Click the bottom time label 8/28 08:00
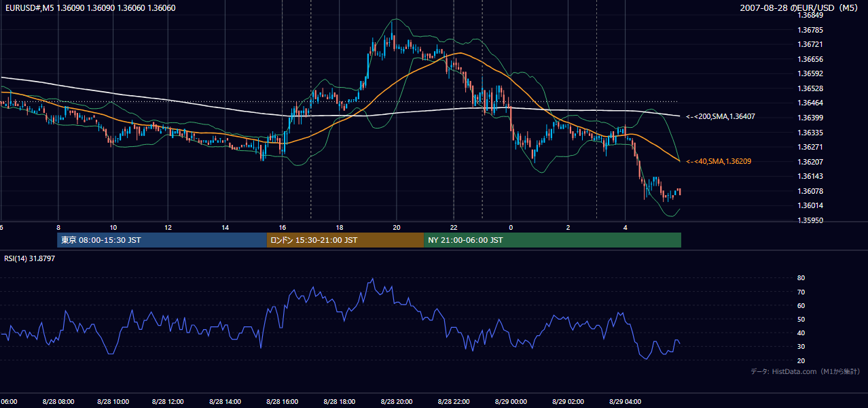Viewport: 868px width, 408px height. [x=57, y=401]
